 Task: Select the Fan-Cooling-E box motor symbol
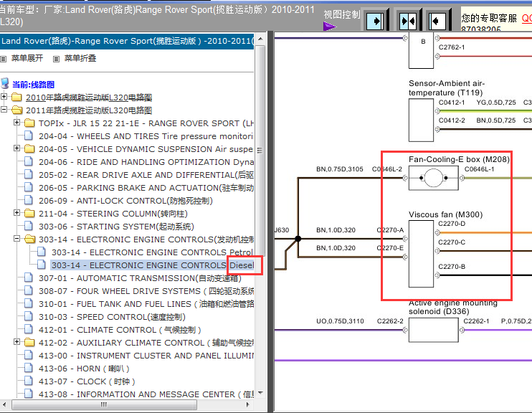click(434, 178)
